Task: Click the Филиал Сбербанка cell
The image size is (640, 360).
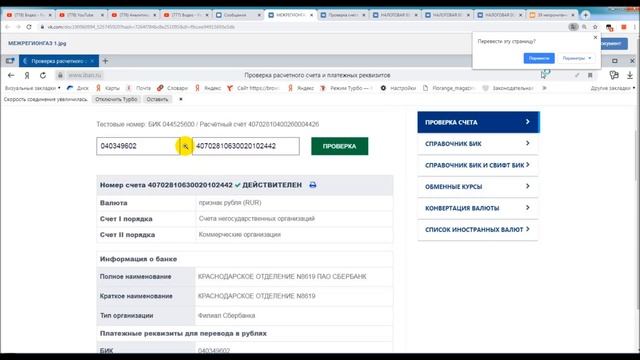Action: click(294, 316)
